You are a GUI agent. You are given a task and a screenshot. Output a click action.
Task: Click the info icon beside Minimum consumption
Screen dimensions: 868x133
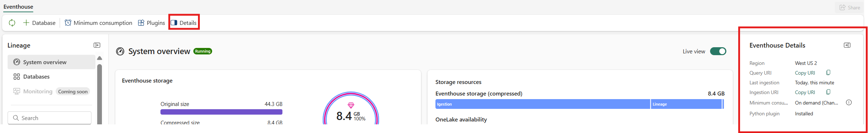849,102
